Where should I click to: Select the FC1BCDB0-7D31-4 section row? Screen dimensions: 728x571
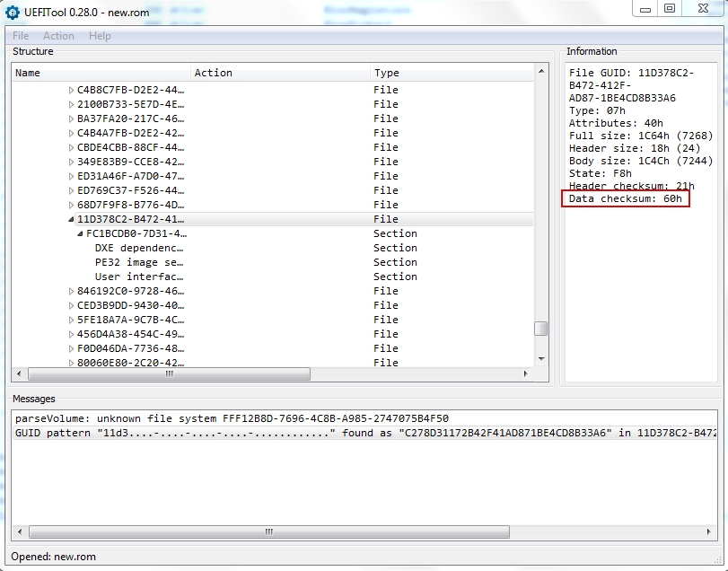273,233
